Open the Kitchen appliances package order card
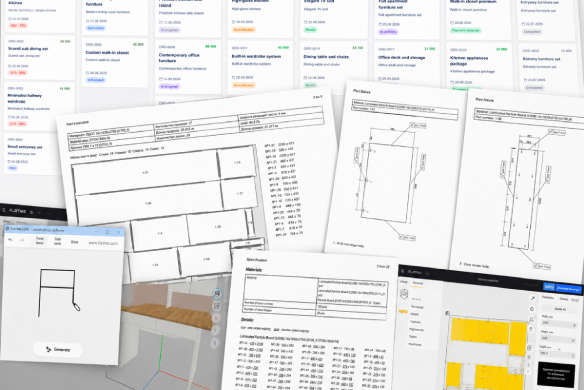 479,67
